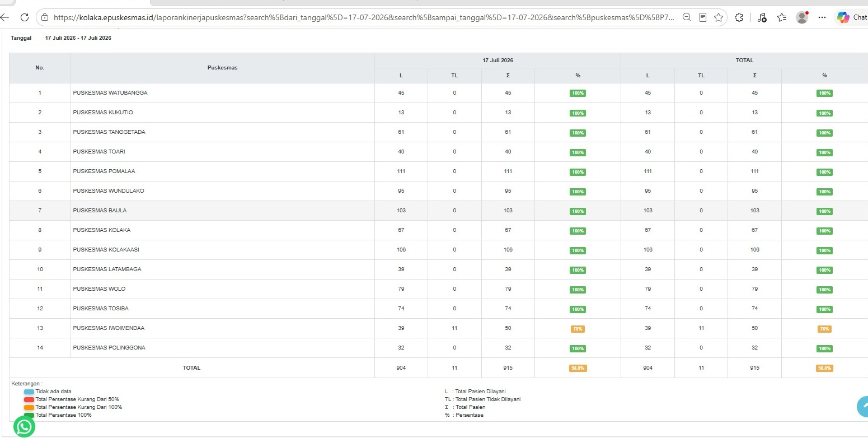Viewport: 868px width, 447px height.
Task: Click the blue 'Tidak ada data' legend swatch
Action: coord(29,392)
